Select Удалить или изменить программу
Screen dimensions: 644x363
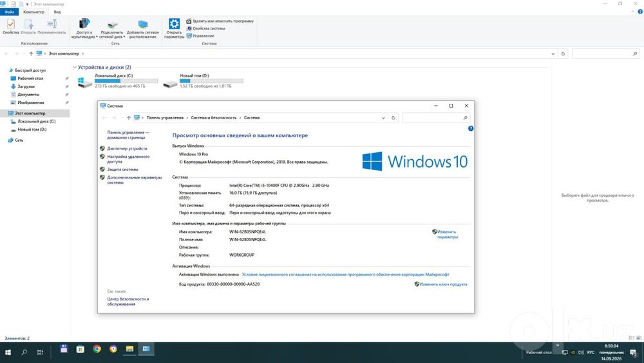[220, 21]
